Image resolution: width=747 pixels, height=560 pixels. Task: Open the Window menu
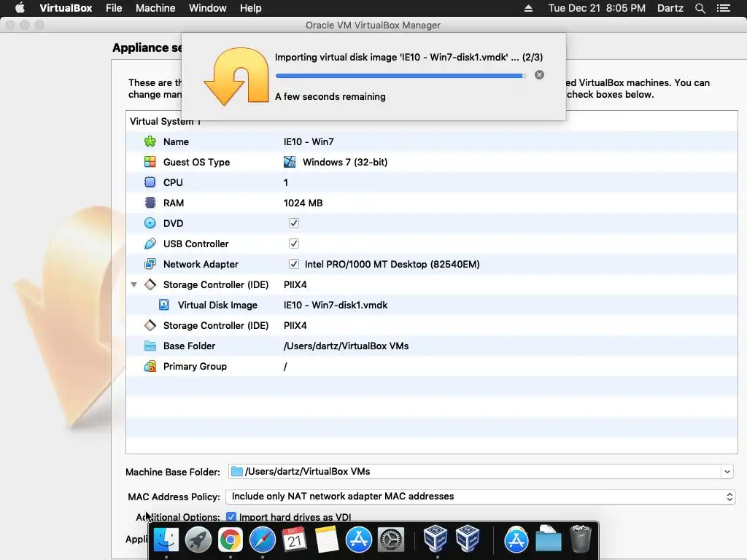point(208,8)
